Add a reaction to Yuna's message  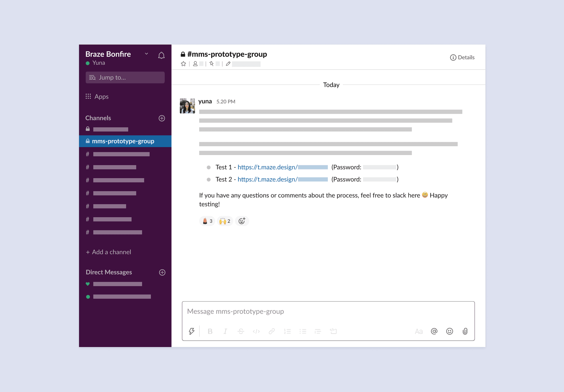pyautogui.click(x=243, y=221)
